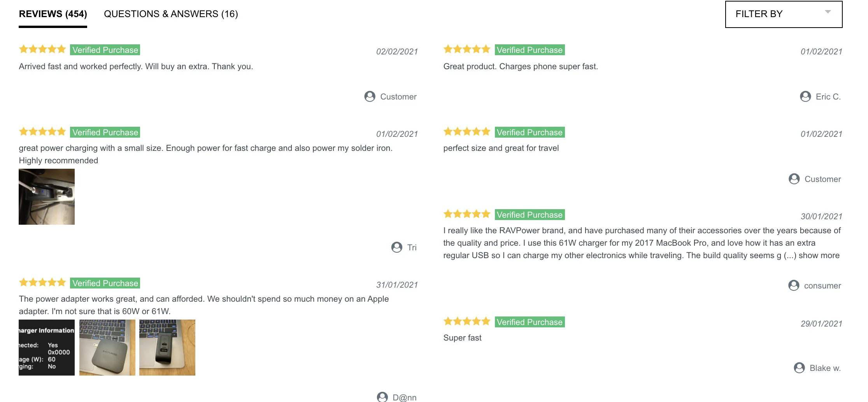Switch to Questions & Answers (16) tab
The height and width of the screenshot is (402, 868).
point(171,14)
